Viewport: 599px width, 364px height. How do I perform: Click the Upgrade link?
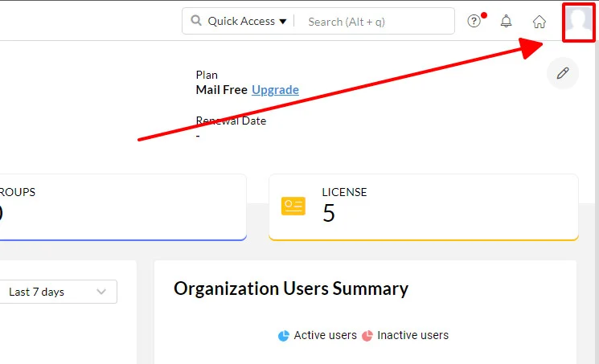tap(275, 90)
